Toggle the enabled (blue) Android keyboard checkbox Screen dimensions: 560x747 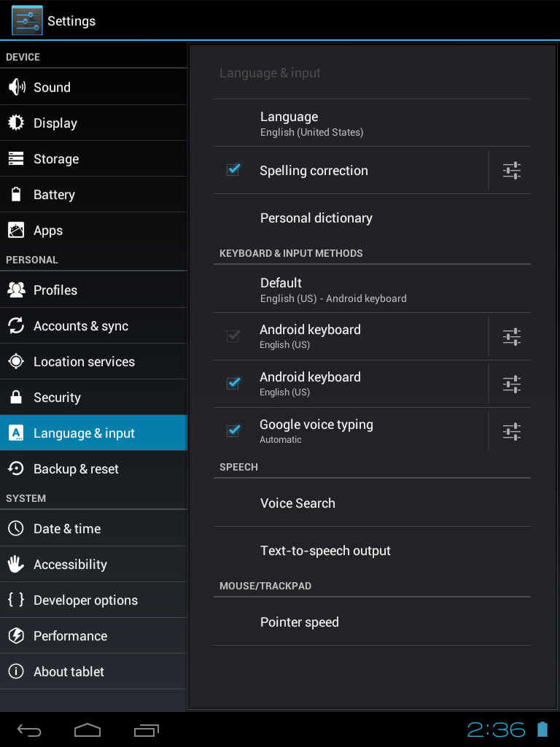click(x=233, y=383)
